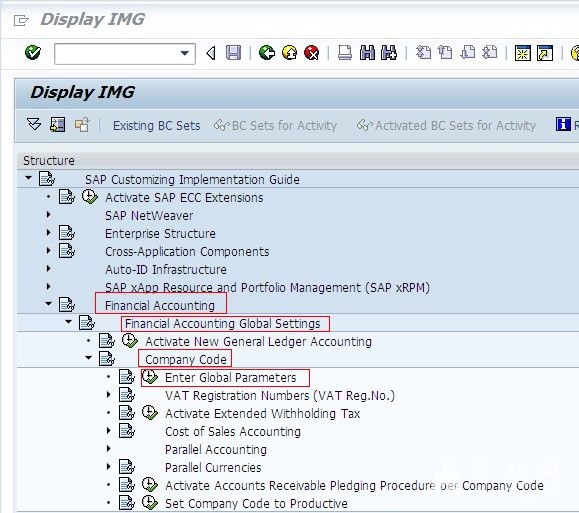This screenshot has width=579, height=513.
Task: Open the menu icon beside Display IMG title
Action: click(21, 20)
